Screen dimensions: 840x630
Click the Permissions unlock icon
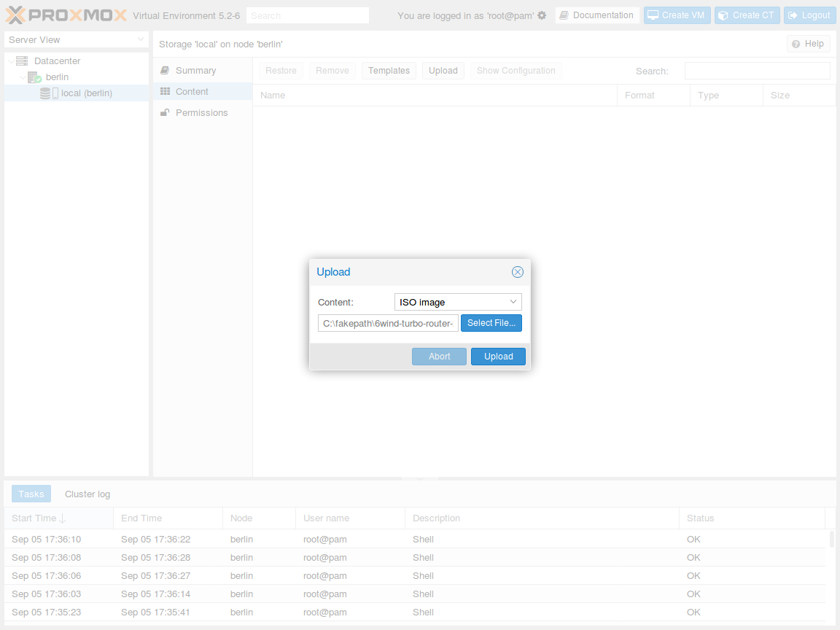click(166, 113)
